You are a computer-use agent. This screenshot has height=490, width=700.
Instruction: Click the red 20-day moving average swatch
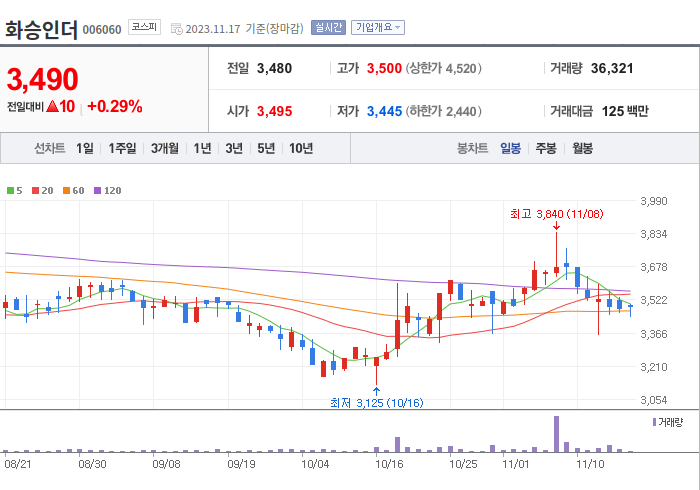(x=35, y=191)
